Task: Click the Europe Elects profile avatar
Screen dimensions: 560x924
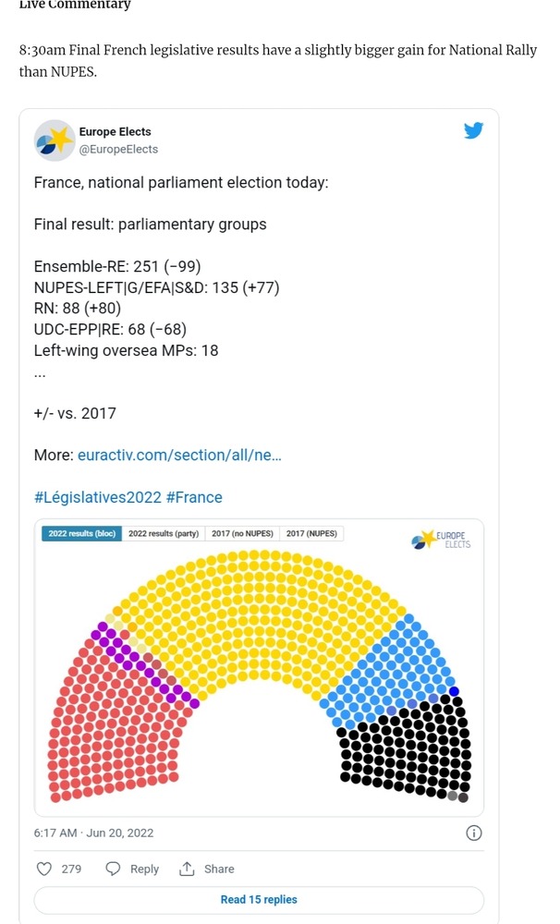Action: [55, 140]
